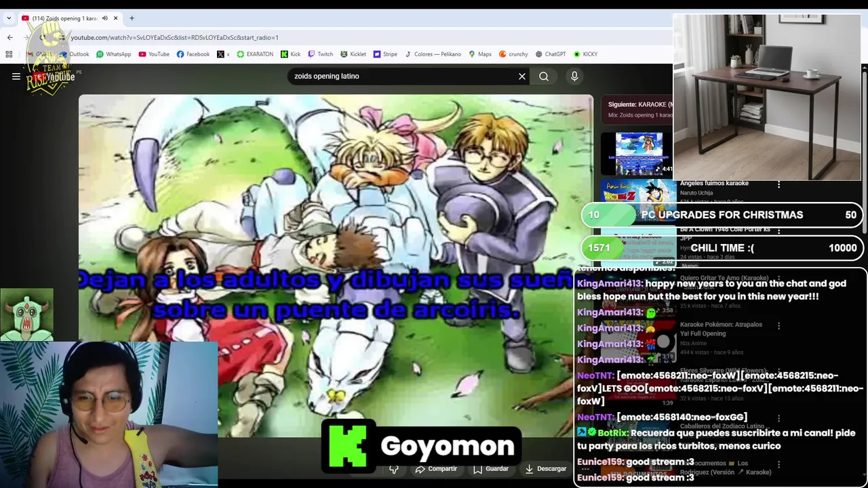
Task: Click the streamer webcam overlay
Action: pyautogui.click(x=108, y=414)
